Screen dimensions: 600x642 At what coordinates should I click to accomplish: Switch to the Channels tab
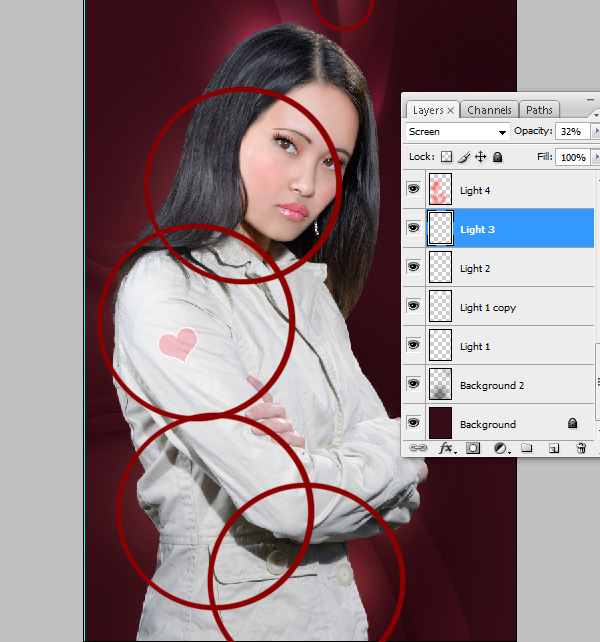click(x=489, y=110)
